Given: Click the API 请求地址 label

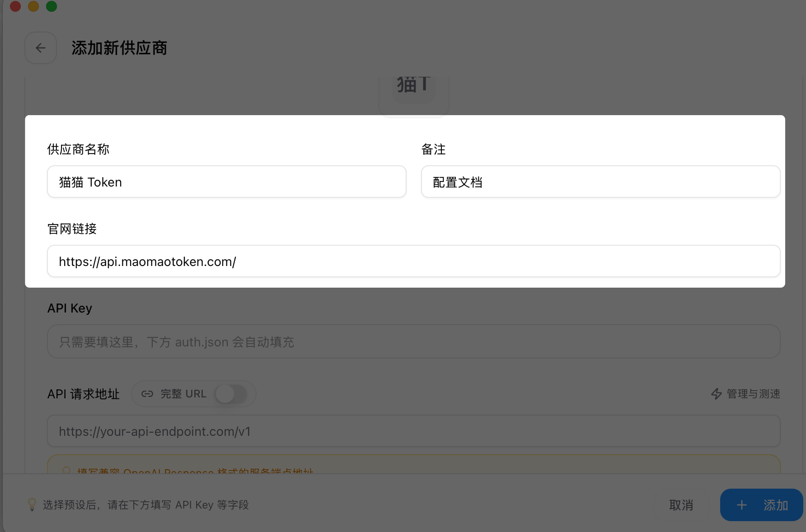Looking at the screenshot, I should pos(84,394).
